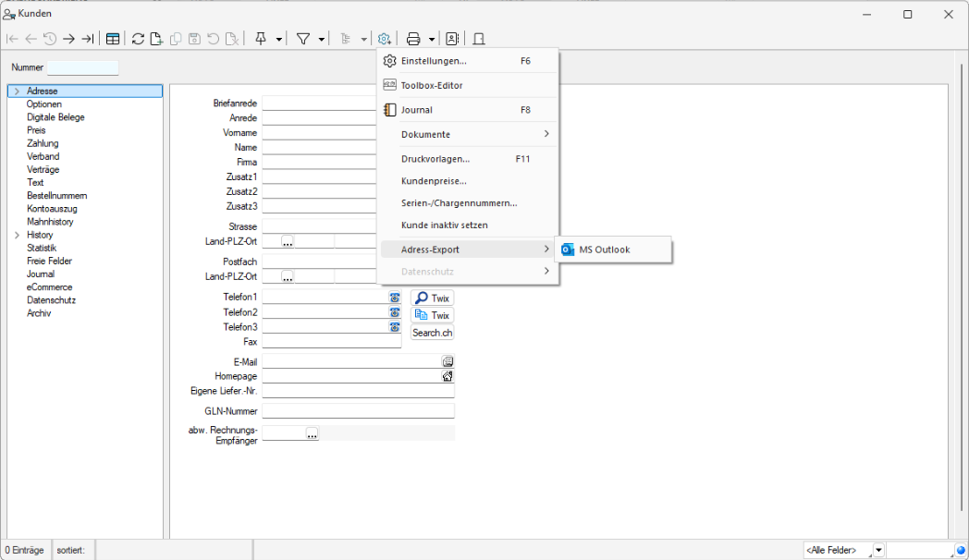The width and height of the screenshot is (969, 560).
Task: Select eCommerce in the tree
Action: 49,287
